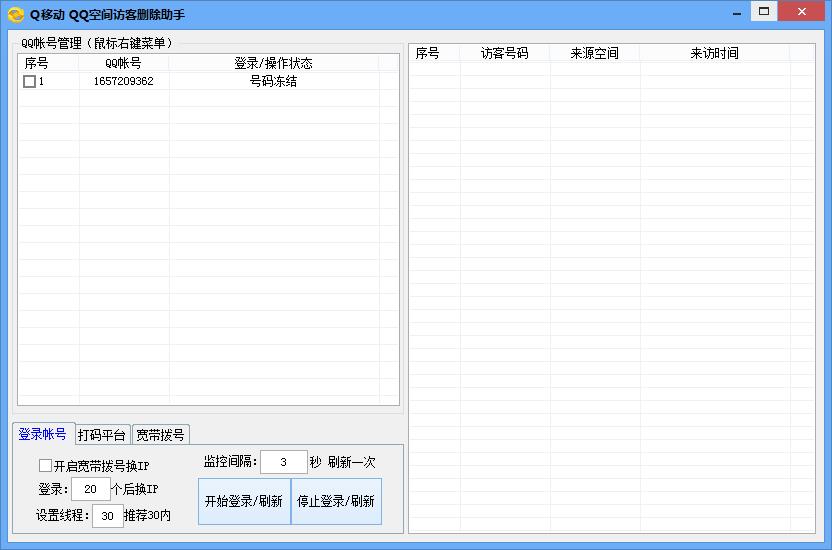Tick the checkbox for account row 1
The height and width of the screenshot is (550, 832).
click(29, 81)
